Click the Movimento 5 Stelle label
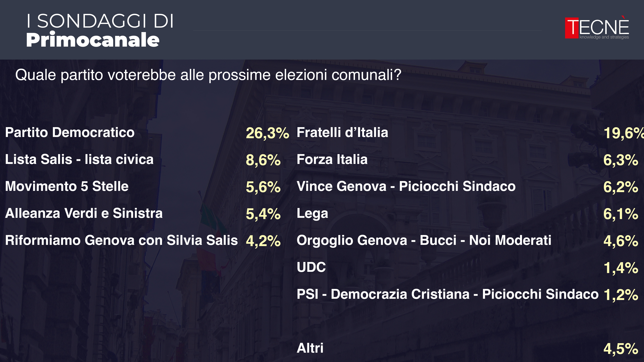 [x=67, y=186]
